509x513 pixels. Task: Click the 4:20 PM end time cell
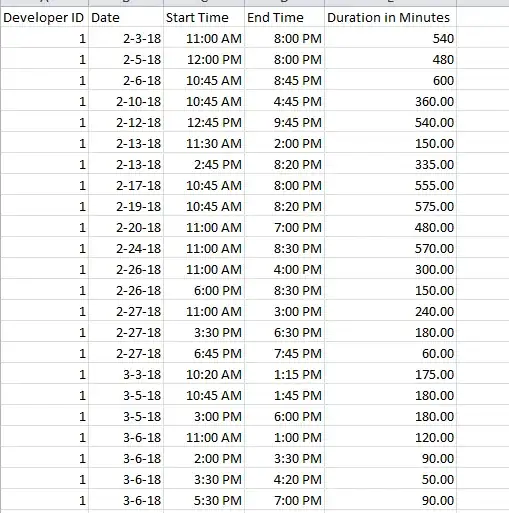click(284, 479)
